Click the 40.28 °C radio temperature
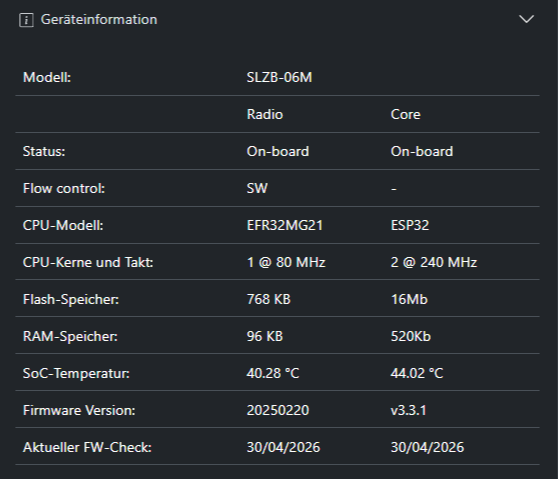558x479 pixels. point(273,373)
